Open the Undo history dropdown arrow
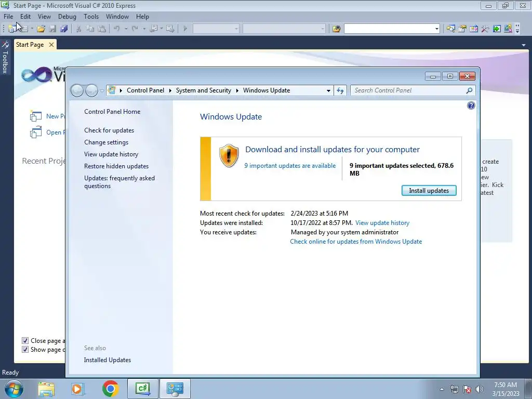 (126, 29)
